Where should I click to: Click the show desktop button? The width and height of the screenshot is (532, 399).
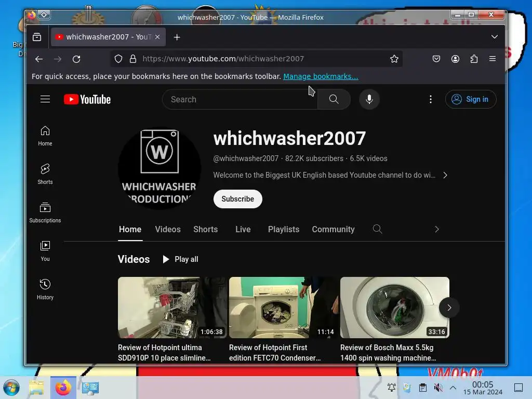[x=518, y=388]
